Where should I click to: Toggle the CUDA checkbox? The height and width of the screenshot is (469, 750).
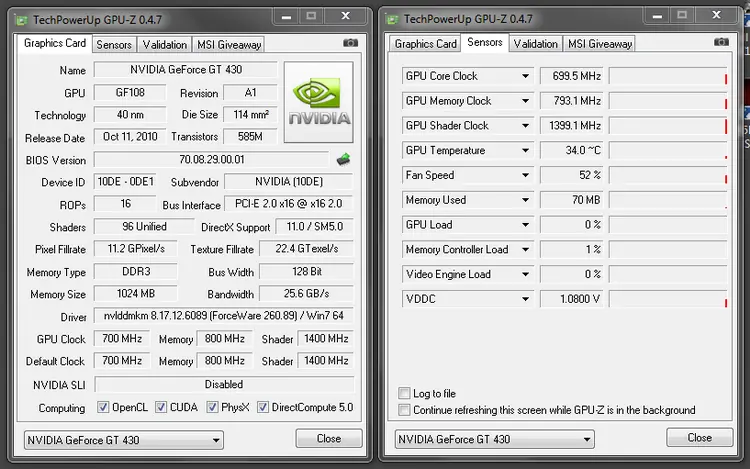[x=161, y=407]
